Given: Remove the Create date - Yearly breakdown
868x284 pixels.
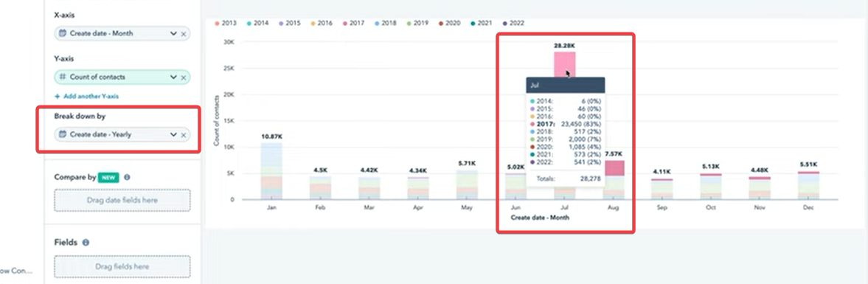Looking at the screenshot, I should coord(184,134).
